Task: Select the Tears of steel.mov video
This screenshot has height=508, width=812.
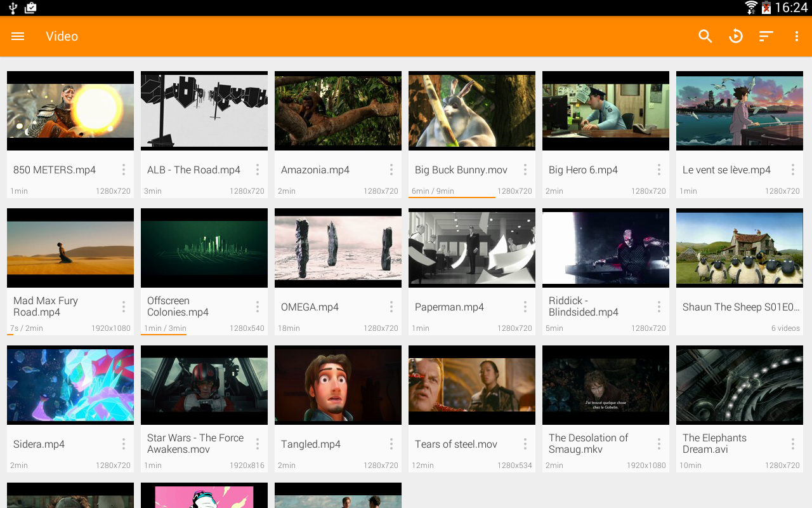Action: (x=471, y=385)
